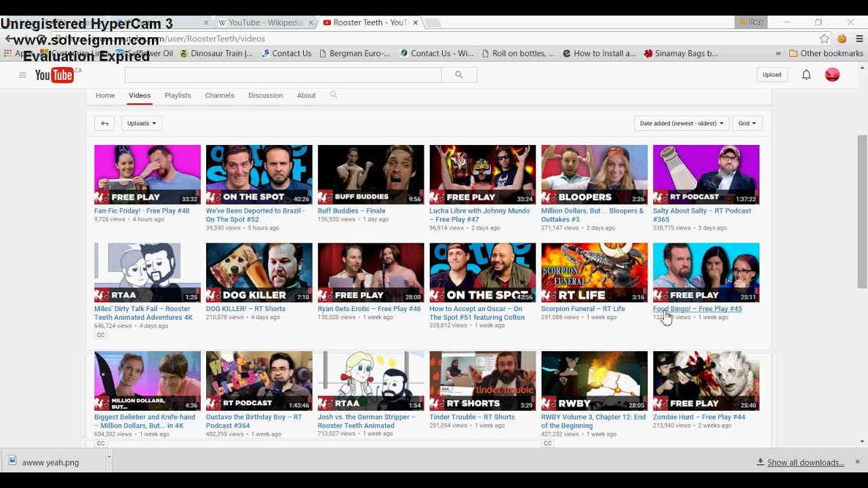Click the scrollbar down arrow
The height and width of the screenshot is (488, 868).
[863, 442]
